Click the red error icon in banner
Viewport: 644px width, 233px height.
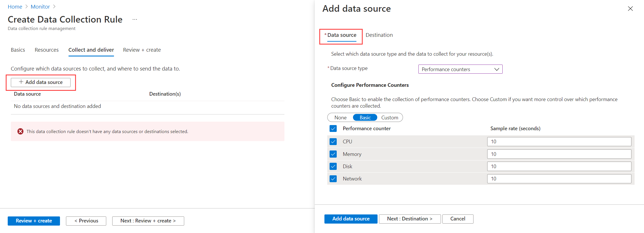20,131
